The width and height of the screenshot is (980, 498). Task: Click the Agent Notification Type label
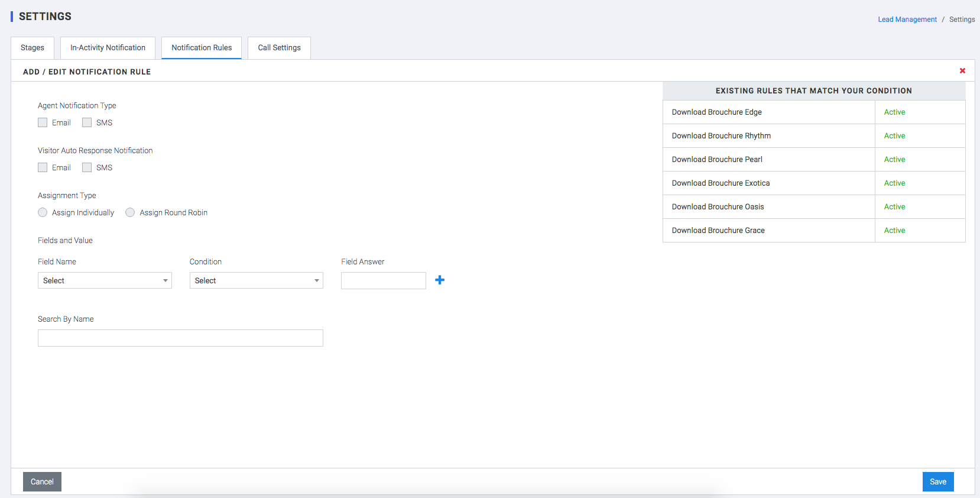click(x=77, y=105)
